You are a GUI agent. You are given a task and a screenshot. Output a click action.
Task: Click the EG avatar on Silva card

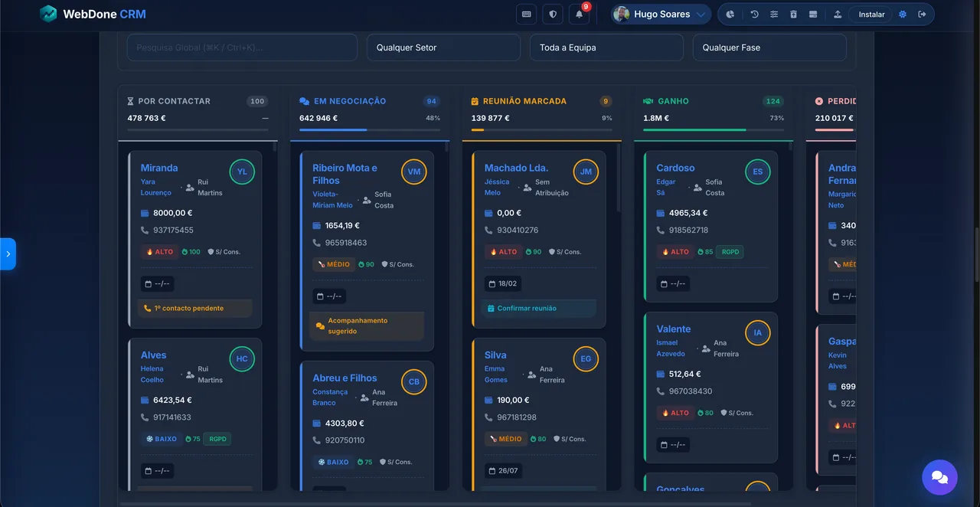(x=586, y=359)
